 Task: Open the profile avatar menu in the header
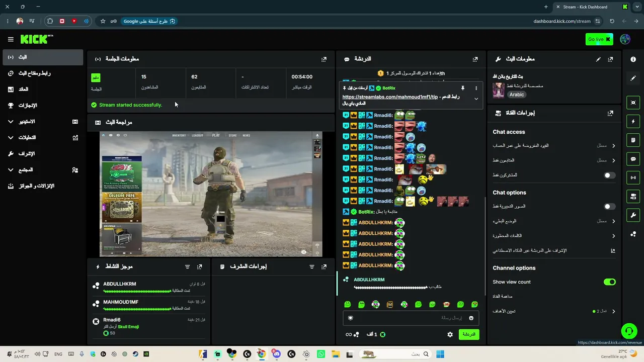click(625, 39)
